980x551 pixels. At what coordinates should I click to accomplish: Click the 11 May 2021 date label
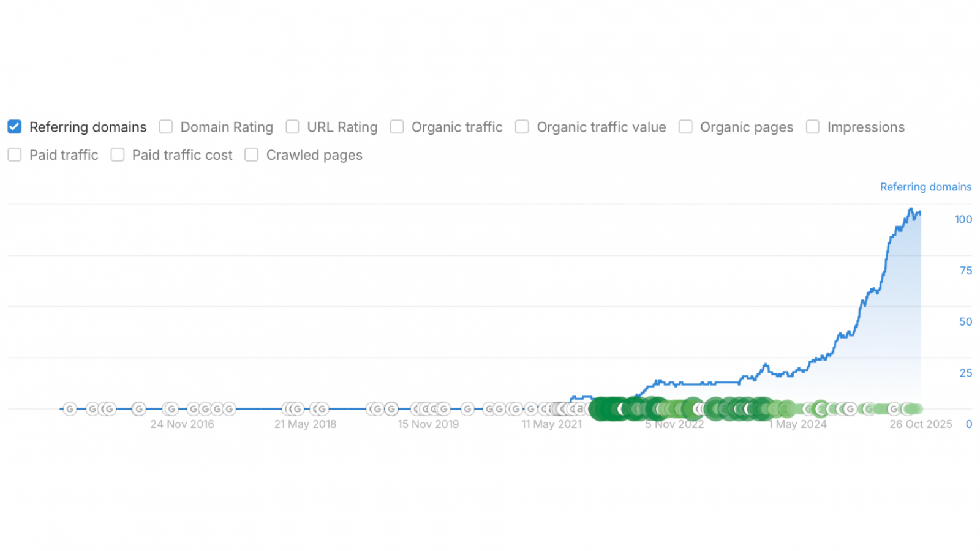click(551, 424)
